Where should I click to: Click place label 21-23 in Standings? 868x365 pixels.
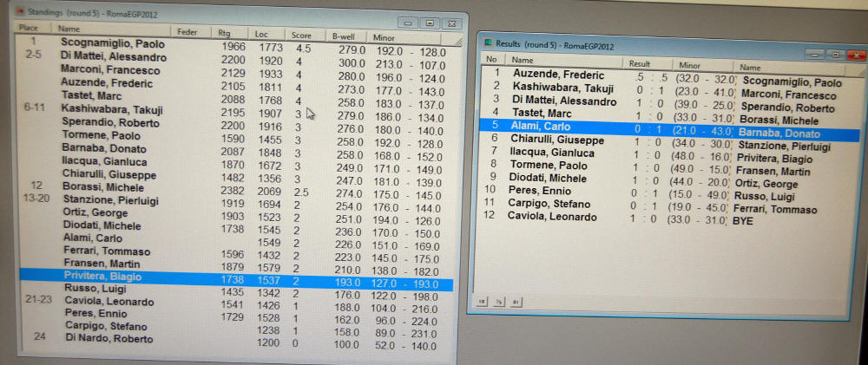[x=37, y=299]
